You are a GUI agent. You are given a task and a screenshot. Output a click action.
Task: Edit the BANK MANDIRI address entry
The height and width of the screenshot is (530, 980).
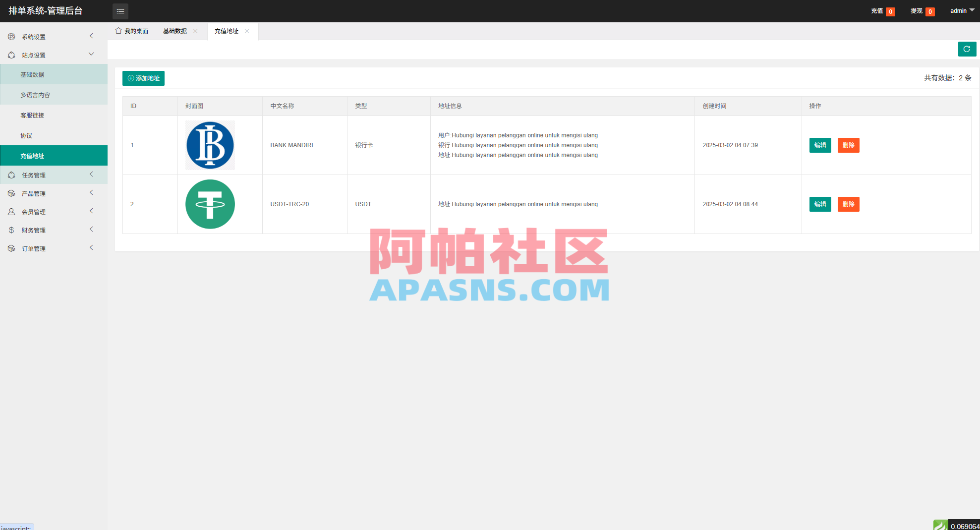tap(820, 145)
